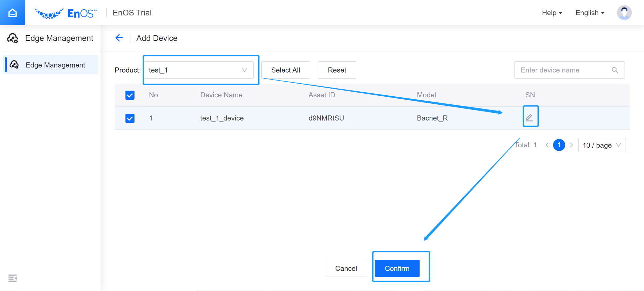
Task: Click the EnOS logo
Action: (x=66, y=13)
